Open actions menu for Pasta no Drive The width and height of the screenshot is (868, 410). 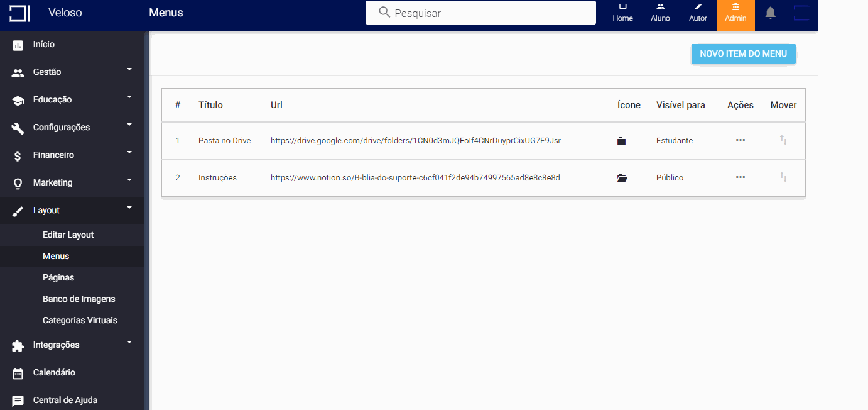pos(741,140)
